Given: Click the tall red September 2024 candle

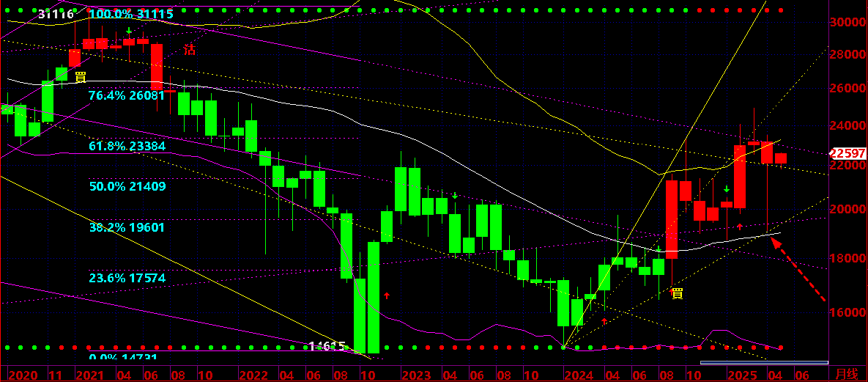Looking at the screenshot, I should [672, 219].
